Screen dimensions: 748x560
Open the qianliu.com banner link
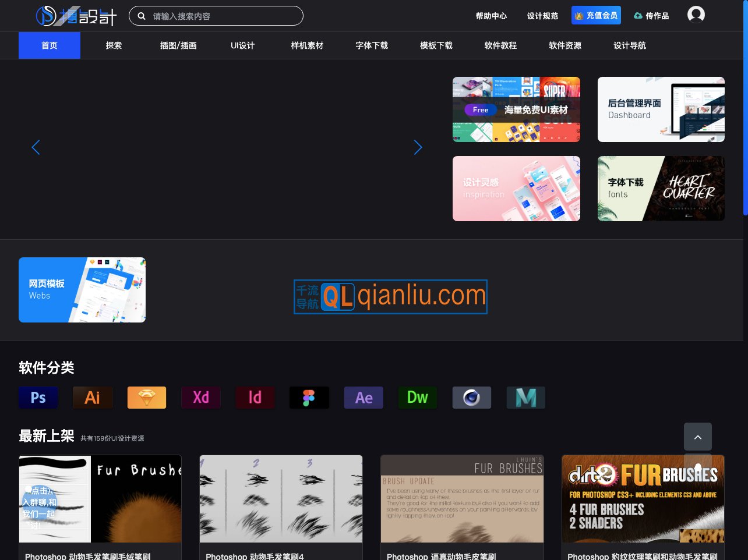tap(390, 296)
